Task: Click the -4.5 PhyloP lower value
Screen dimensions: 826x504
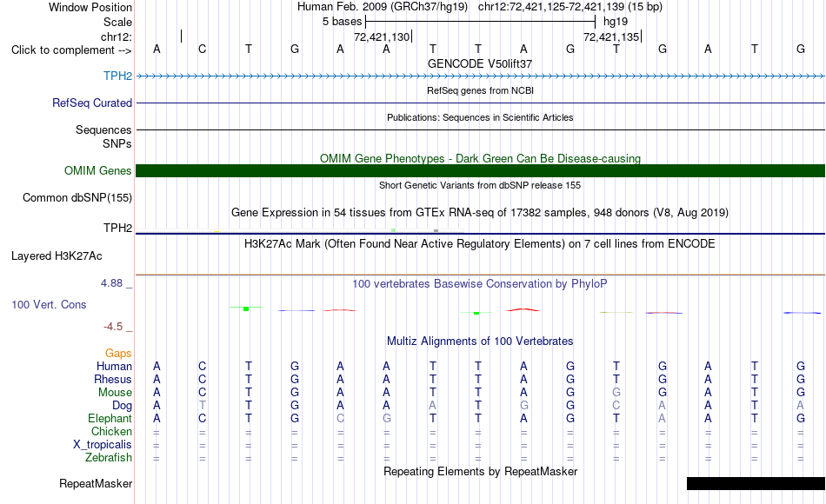Action: point(113,327)
